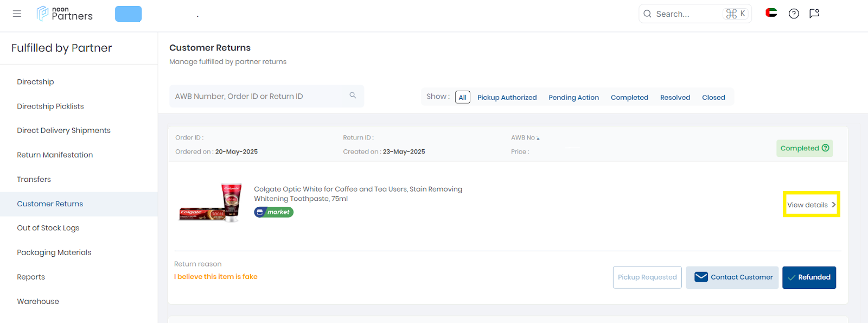Click the Return ID label

pos(358,138)
